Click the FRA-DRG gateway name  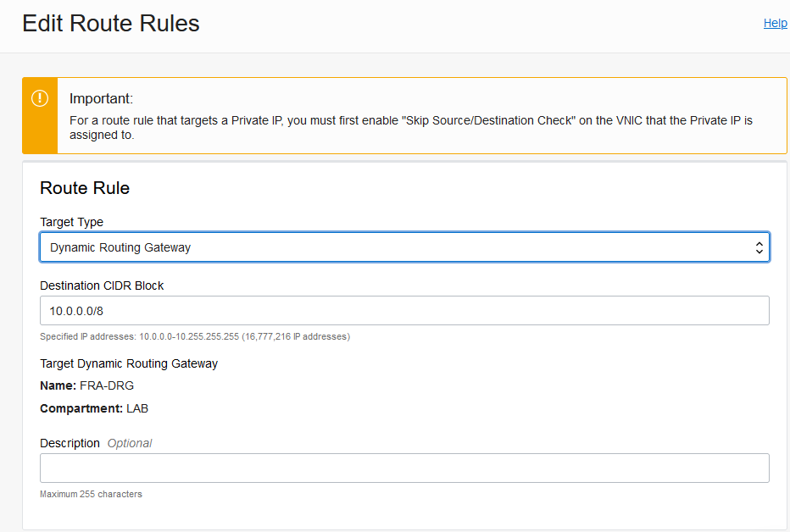107,385
